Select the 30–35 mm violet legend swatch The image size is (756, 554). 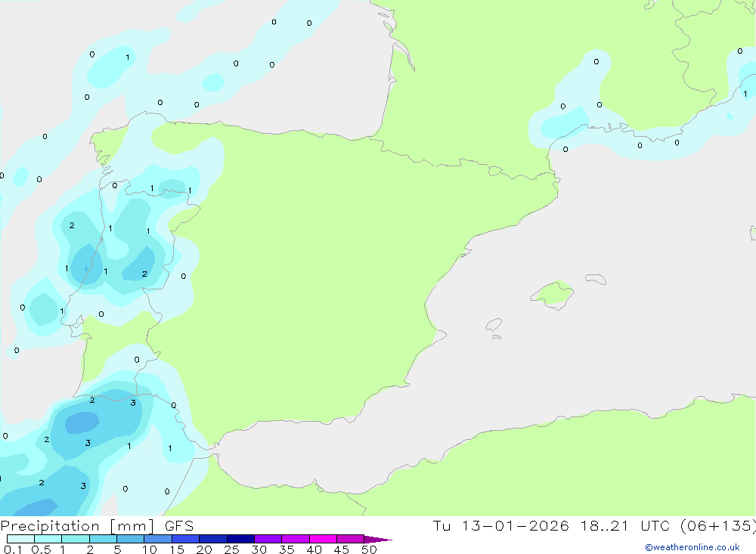tap(268, 539)
